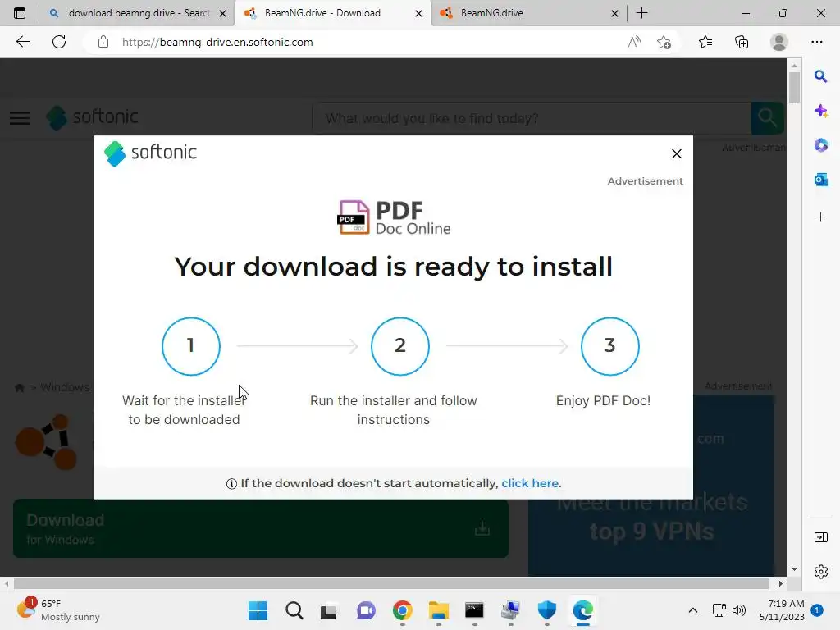Click the vertical scrollbar thumb
Screen dimensions: 840x630
[x=794, y=86]
